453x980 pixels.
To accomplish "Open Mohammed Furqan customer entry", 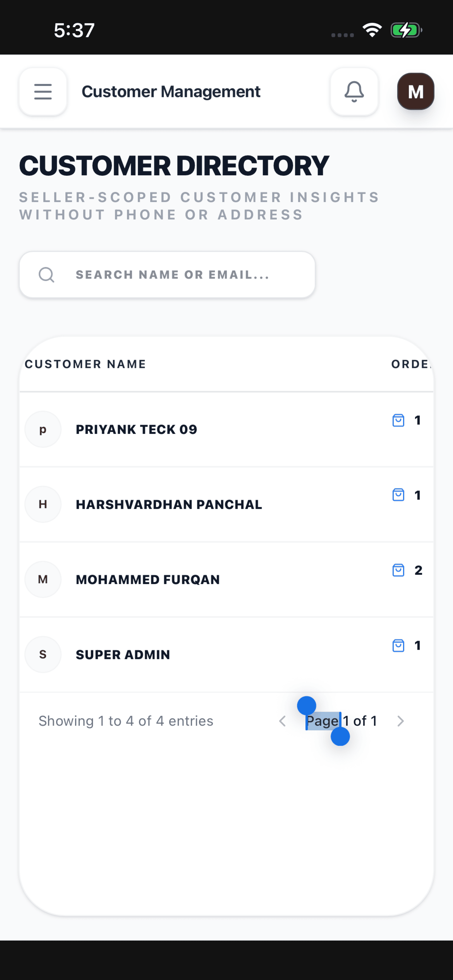I will (x=226, y=579).
